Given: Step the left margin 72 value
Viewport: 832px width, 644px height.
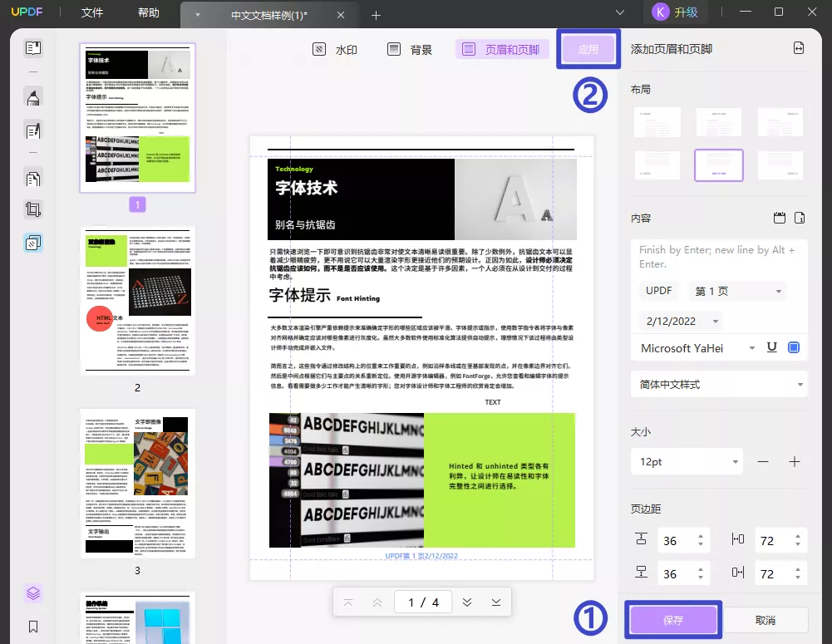Looking at the screenshot, I should coord(798,541).
